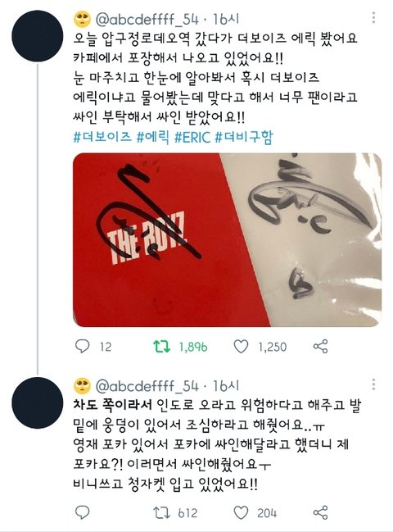Screen dimensions: 393x532
Task: Open the #에릭 hashtag
Action: click(x=152, y=137)
